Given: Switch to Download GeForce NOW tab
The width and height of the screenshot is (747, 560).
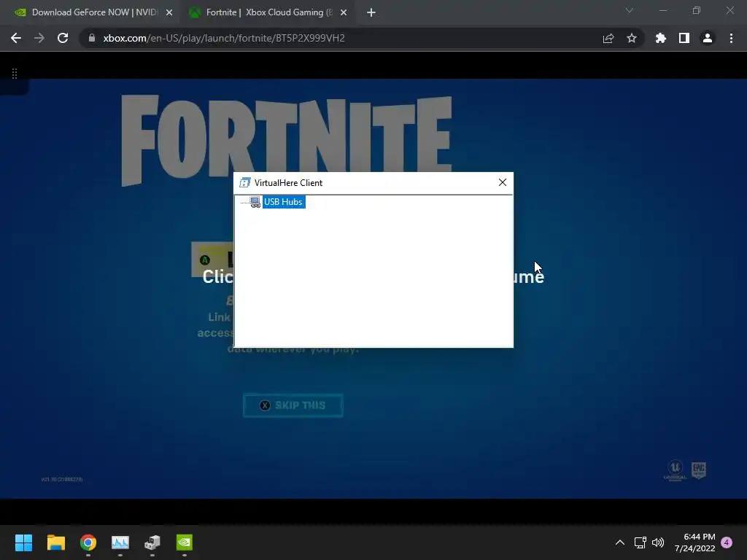Looking at the screenshot, I should pos(94,12).
